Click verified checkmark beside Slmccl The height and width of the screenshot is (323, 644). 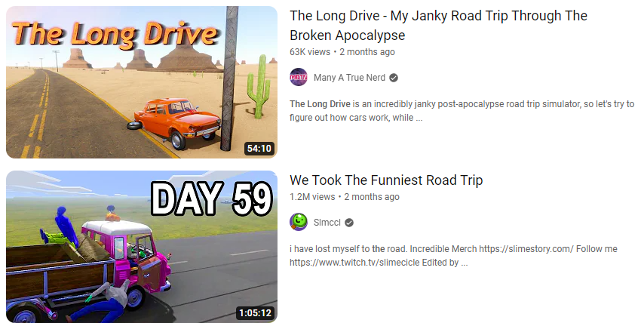point(349,223)
